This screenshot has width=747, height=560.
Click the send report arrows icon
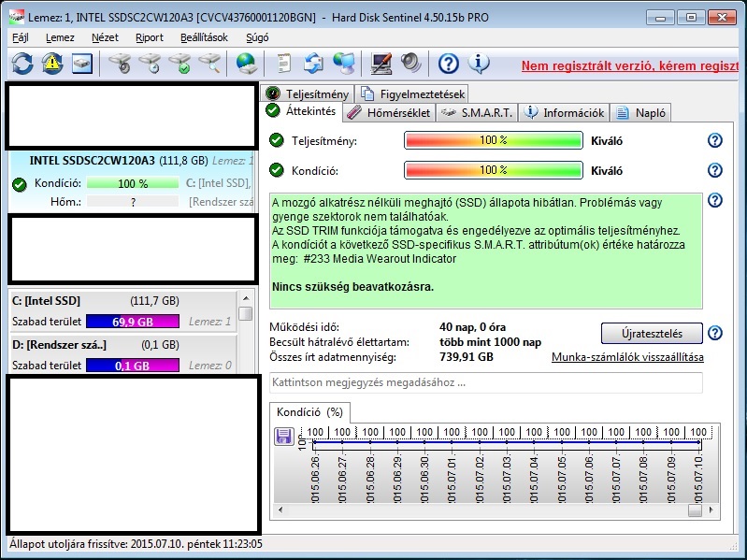(x=313, y=64)
